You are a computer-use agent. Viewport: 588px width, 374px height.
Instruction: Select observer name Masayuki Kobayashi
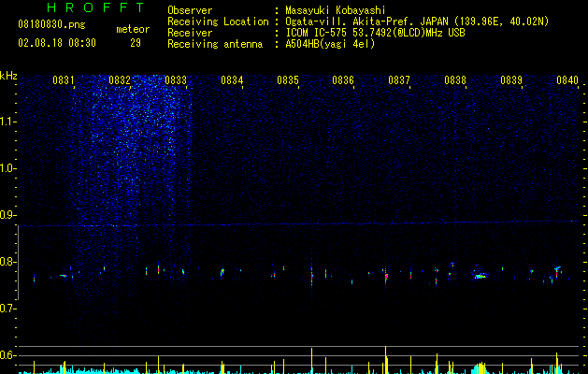pyautogui.click(x=336, y=10)
